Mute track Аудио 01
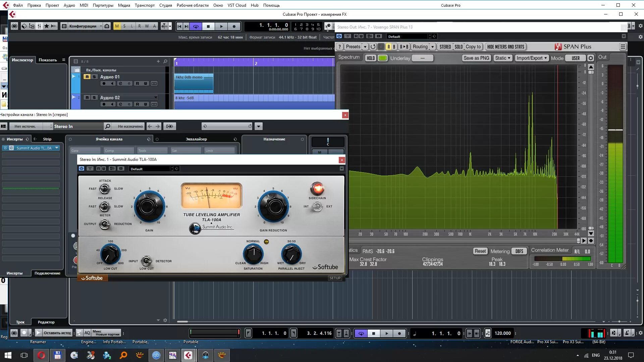Viewport: 644px width, 362px height. point(87,77)
